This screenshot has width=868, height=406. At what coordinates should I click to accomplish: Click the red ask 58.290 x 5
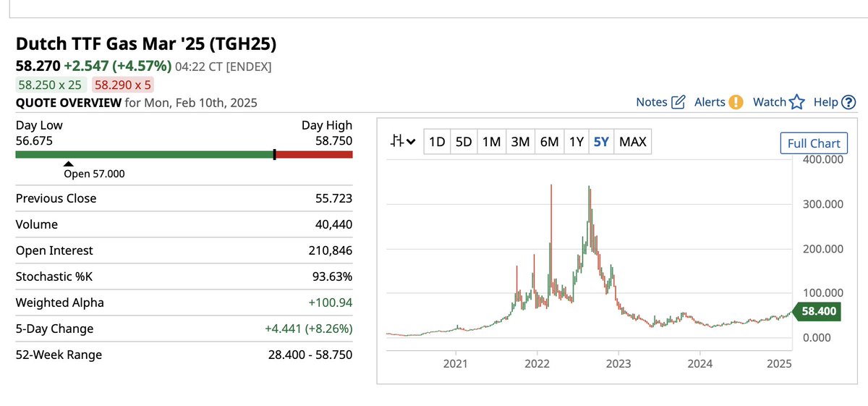(124, 85)
